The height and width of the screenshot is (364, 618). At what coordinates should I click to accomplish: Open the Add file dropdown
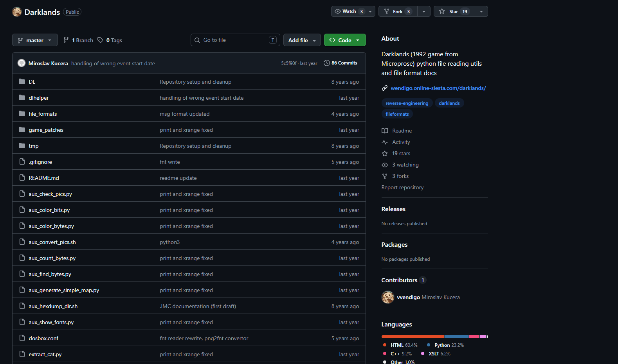(x=302, y=40)
